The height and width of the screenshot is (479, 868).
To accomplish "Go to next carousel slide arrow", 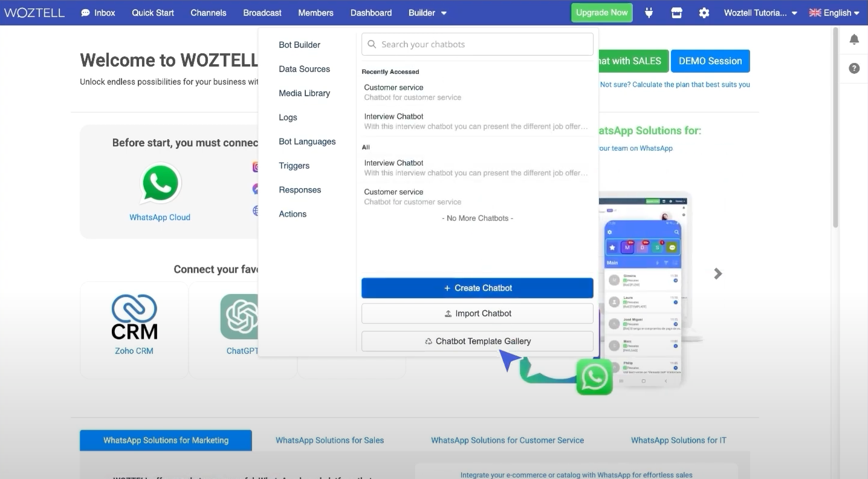I will point(717,274).
